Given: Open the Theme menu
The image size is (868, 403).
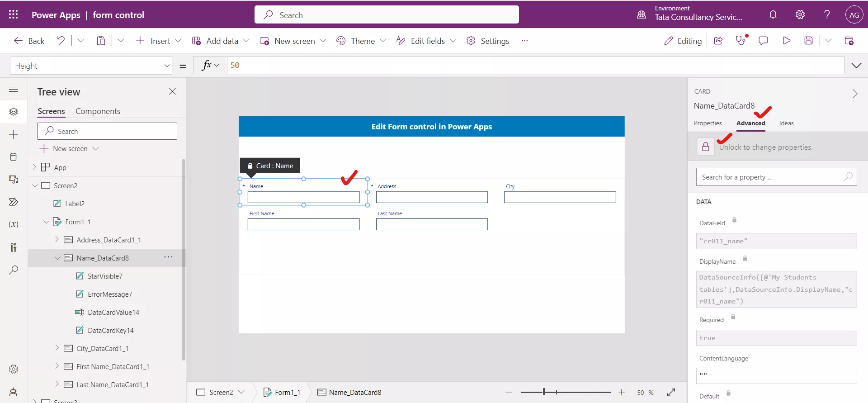Looking at the screenshot, I should click(x=361, y=41).
